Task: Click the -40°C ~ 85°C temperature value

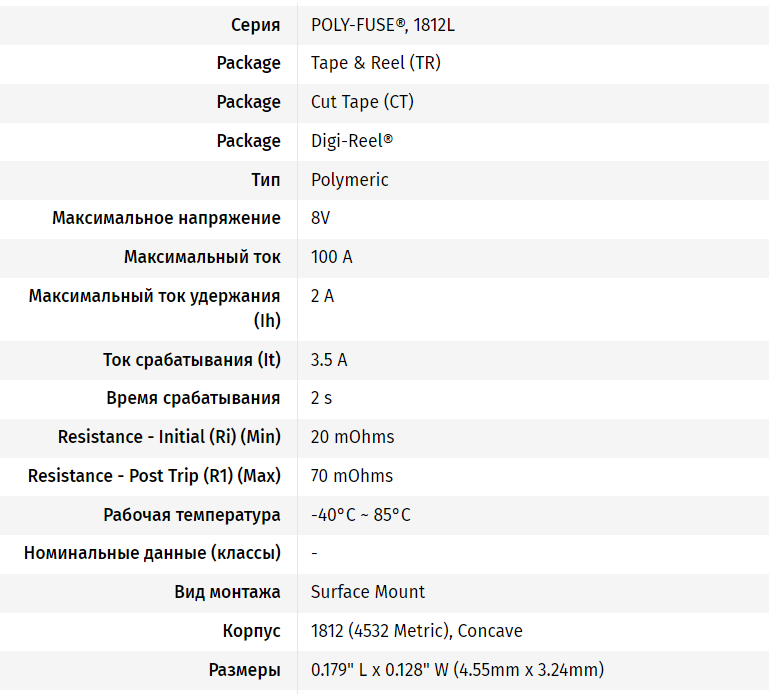Action: (x=360, y=515)
